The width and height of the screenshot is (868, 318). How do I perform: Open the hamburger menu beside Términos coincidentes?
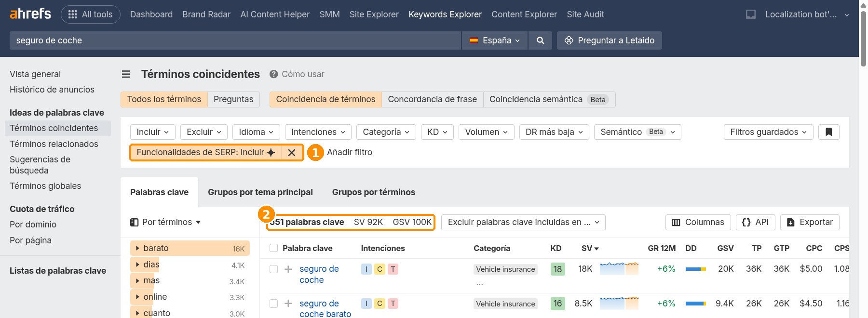click(x=126, y=74)
